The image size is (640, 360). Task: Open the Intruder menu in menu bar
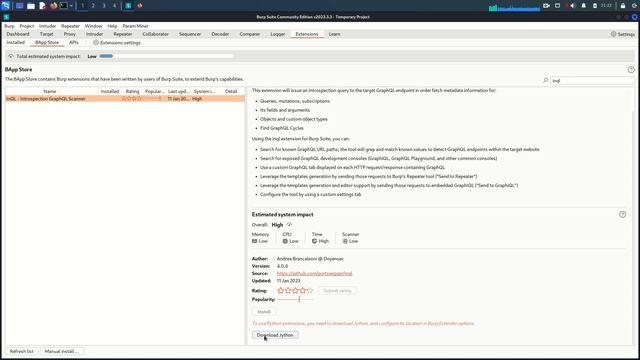click(x=47, y=26)
